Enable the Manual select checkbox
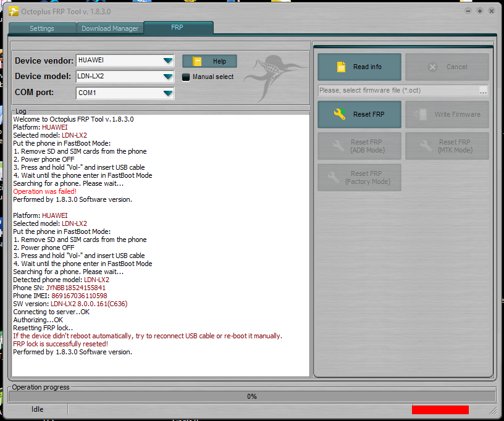 pyautogui.click(x=185, y=77)
